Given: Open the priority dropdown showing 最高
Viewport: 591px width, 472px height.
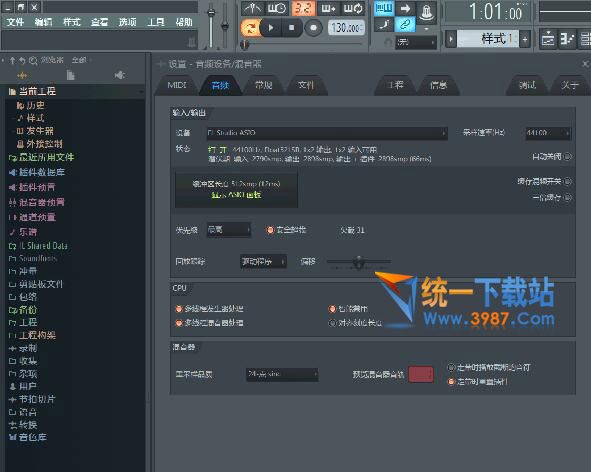Looking at the screenshot, I should (228, 230).
